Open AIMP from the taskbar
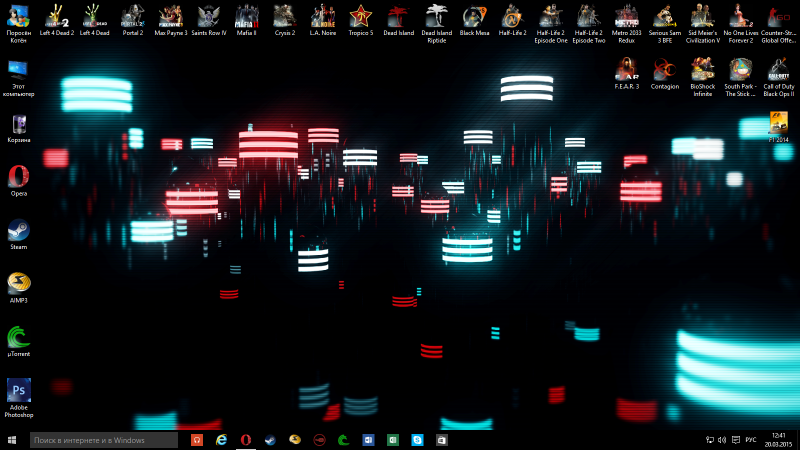 [295, 440]
